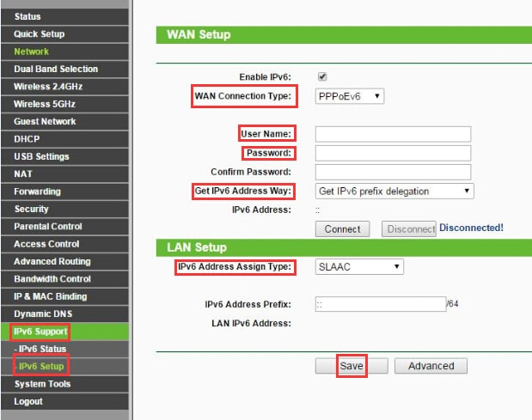Open the Status menu item

(28, 16)
